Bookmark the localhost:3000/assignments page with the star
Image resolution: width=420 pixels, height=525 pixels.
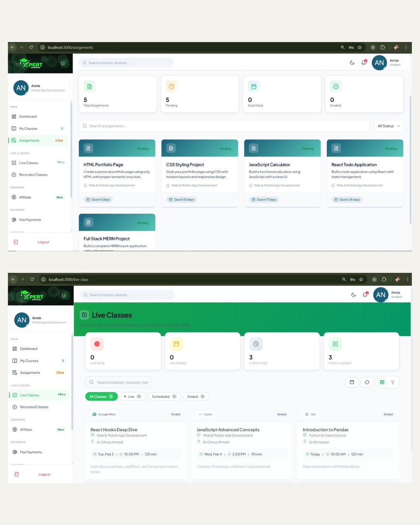[360, 47]
